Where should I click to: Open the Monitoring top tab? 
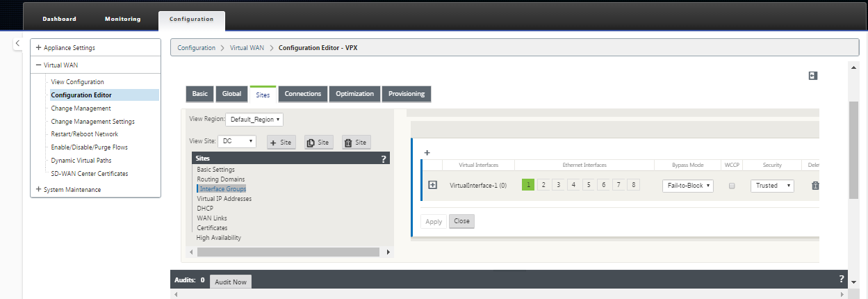point(122,19)
